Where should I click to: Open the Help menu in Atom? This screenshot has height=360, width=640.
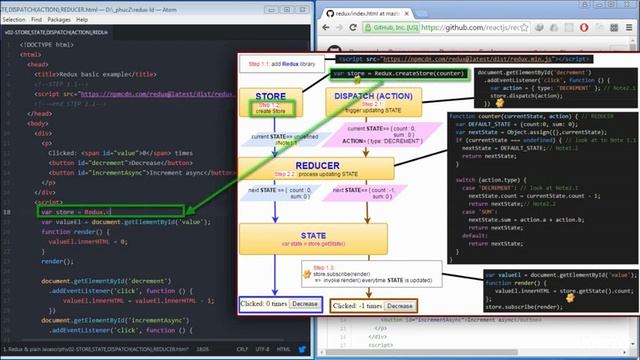[x=82, y=20]
